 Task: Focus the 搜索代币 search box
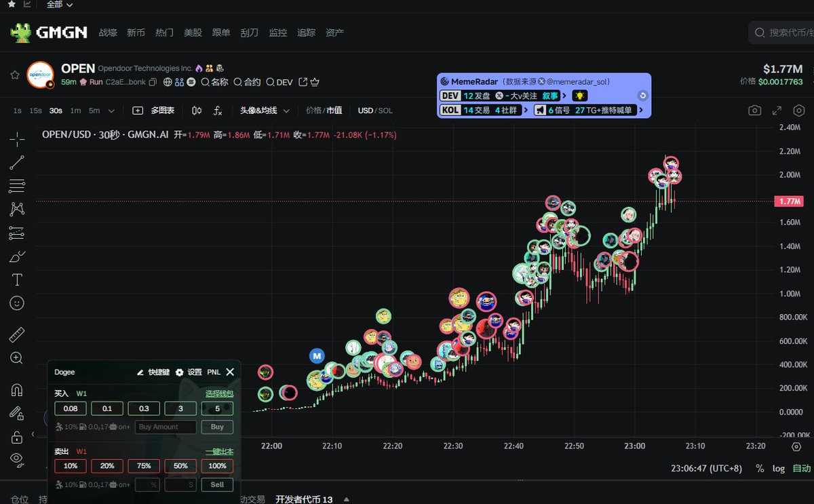tap(781, 32)
